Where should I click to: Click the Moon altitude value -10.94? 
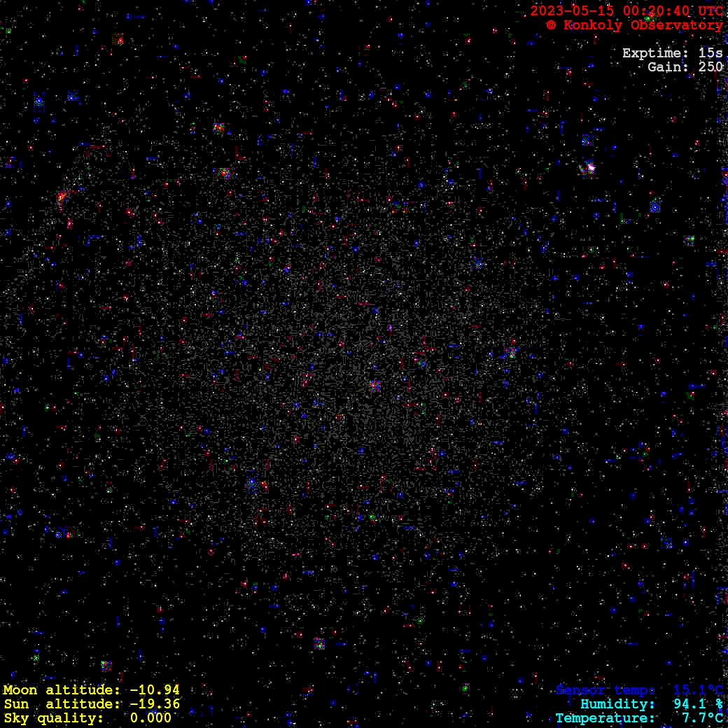click(x=155, y=690)
